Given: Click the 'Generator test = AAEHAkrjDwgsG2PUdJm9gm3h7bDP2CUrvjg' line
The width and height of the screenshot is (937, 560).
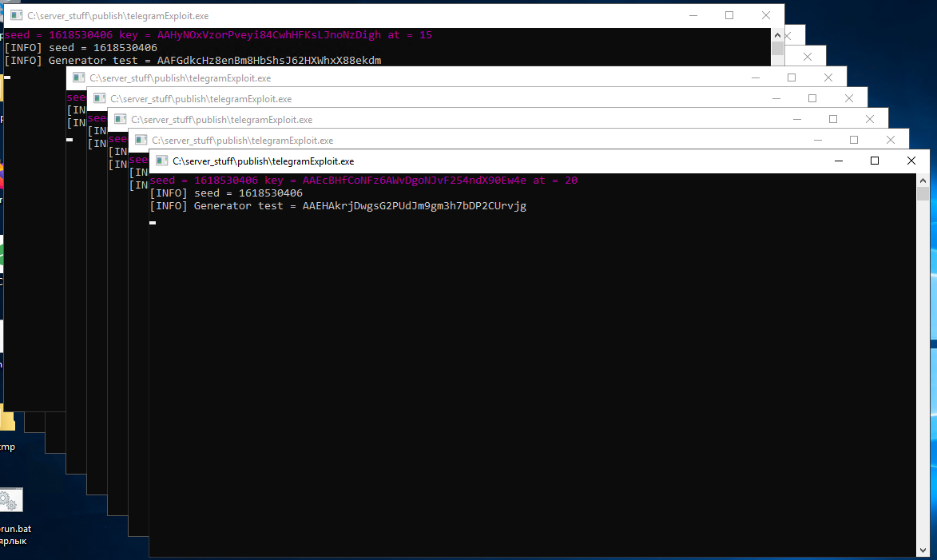Looking at the screenshot, I should (338, 206).
